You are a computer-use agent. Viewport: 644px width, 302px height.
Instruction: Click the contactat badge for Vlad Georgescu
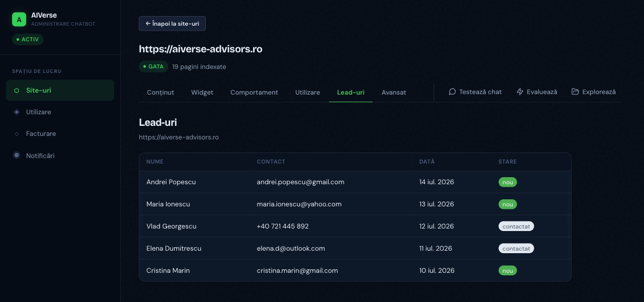(516, 226)
